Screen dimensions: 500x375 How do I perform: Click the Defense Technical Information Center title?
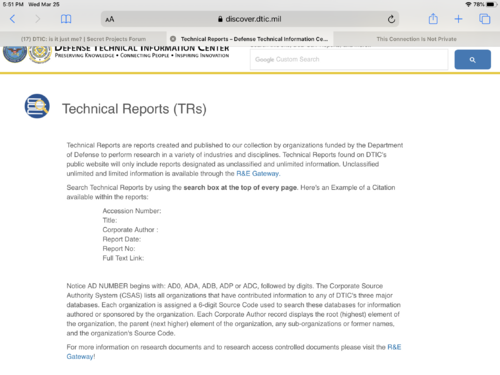pyautogui.click(x=142, y=49)
